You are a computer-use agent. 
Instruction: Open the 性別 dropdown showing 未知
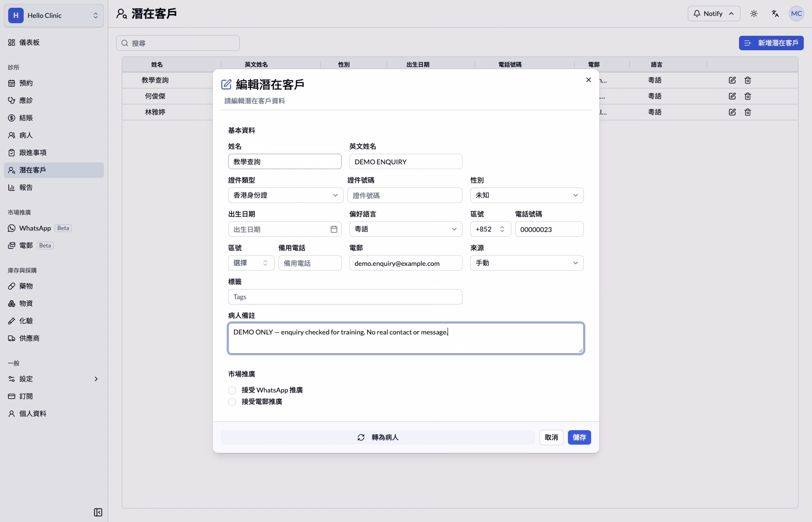coord(527,195)
